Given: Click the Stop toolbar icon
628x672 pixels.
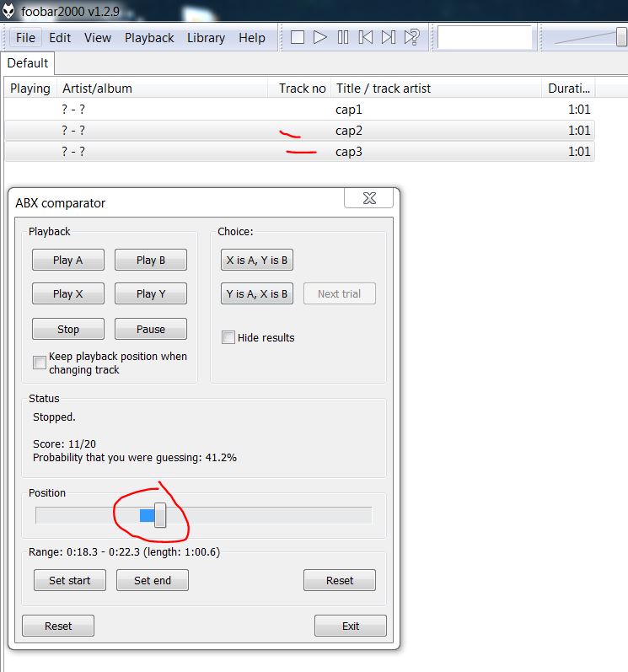Looking at the screenshot, I should (298, 37).
